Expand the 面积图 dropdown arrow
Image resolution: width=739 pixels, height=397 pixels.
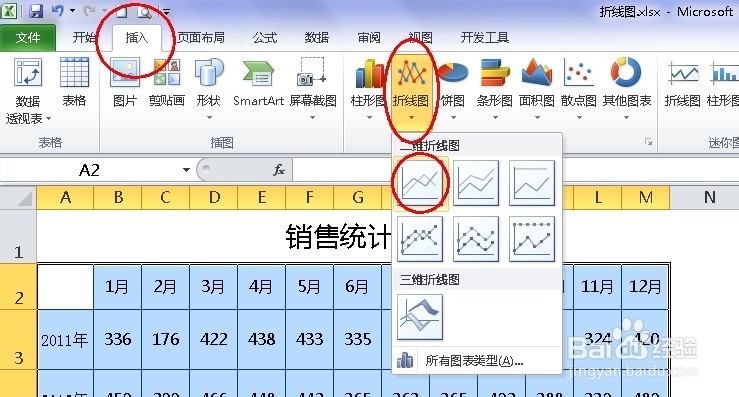537,117
